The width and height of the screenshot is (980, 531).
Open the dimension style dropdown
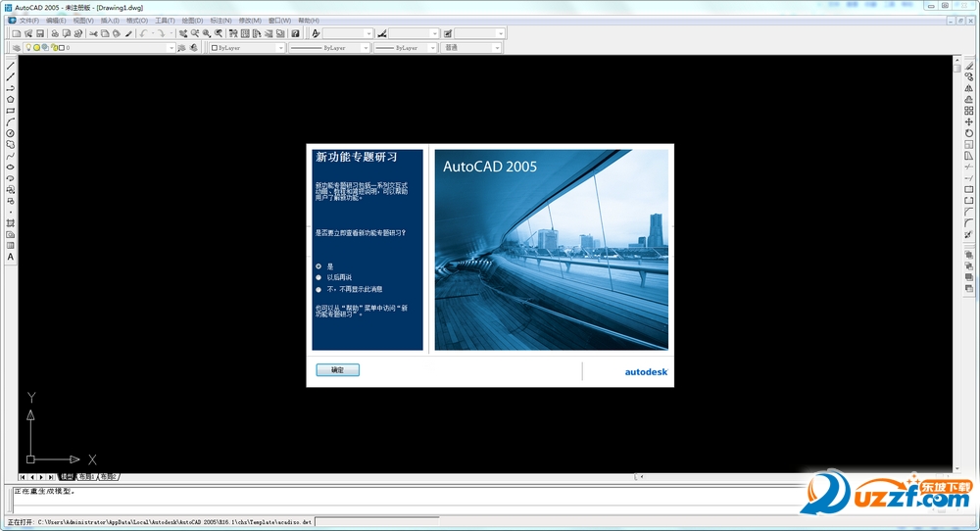click(434, 33)
